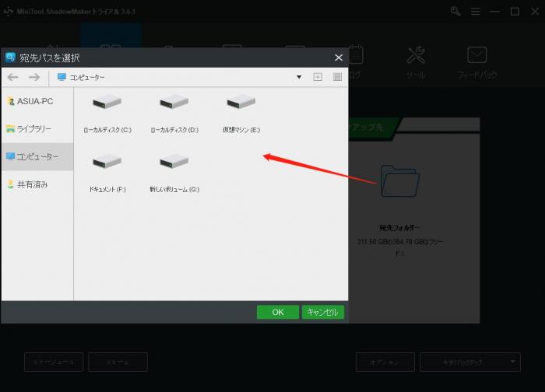Select 共有済み in the sidebar
Image resolution: width=545 pixels, height=392 pixels.
[x=37, y=184]
